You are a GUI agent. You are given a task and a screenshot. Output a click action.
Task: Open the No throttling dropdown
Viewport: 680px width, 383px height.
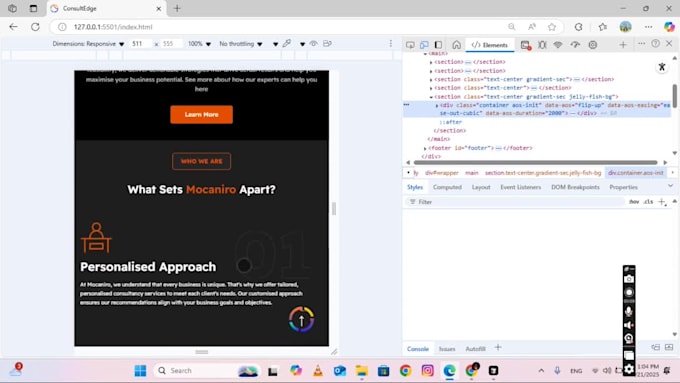pyautogui.click(x=241, y=44)
